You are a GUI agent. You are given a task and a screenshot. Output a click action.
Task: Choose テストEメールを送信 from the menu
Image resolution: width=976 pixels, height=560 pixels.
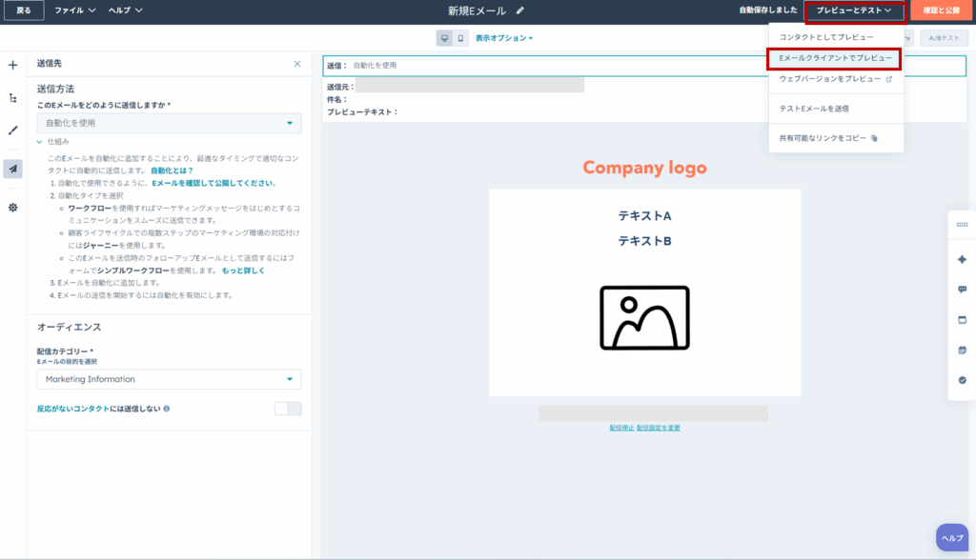(814, 109)
